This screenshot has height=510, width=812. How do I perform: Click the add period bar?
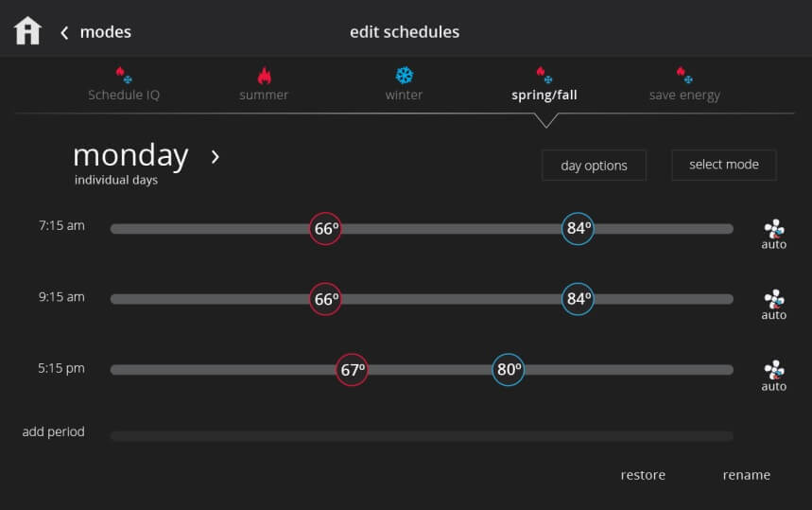coord(422,436)
